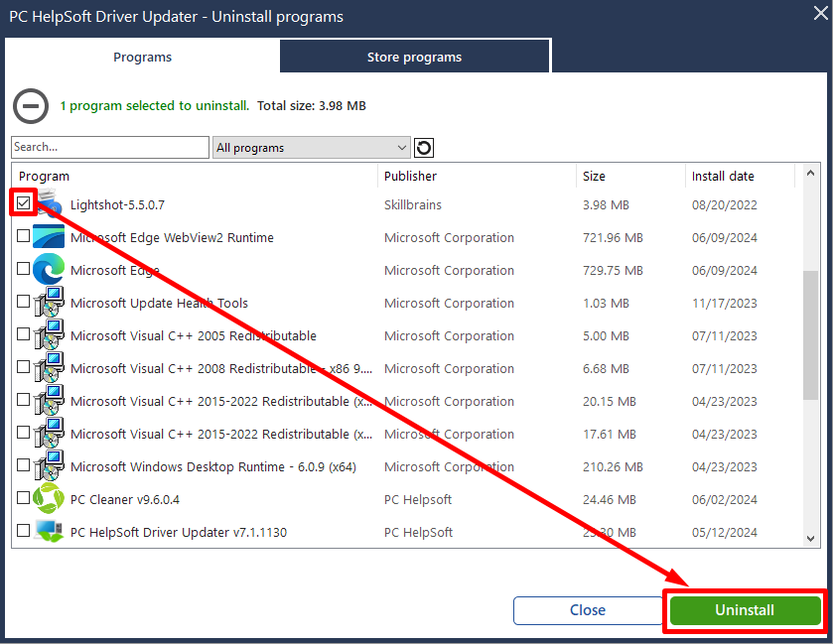This screenshot has width=833, height=644.
Task: Click the deselect-all circle minus icon
Action: [31, 105]
